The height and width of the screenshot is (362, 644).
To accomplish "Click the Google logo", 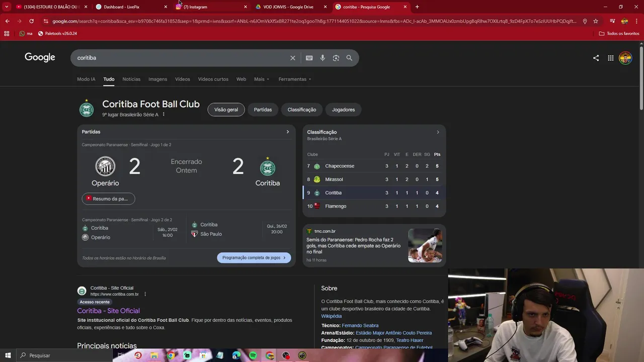I will pyautogui.click(x=40, y=57).
